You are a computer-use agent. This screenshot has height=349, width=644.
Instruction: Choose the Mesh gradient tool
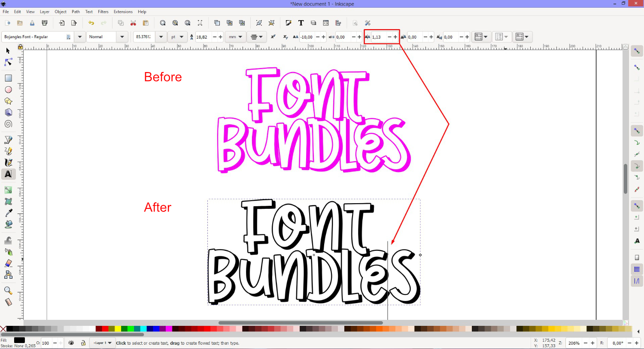(8, 202)
